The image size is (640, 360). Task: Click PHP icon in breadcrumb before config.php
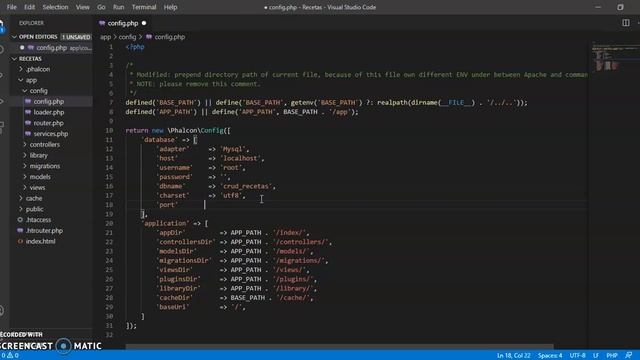(149, 37)
